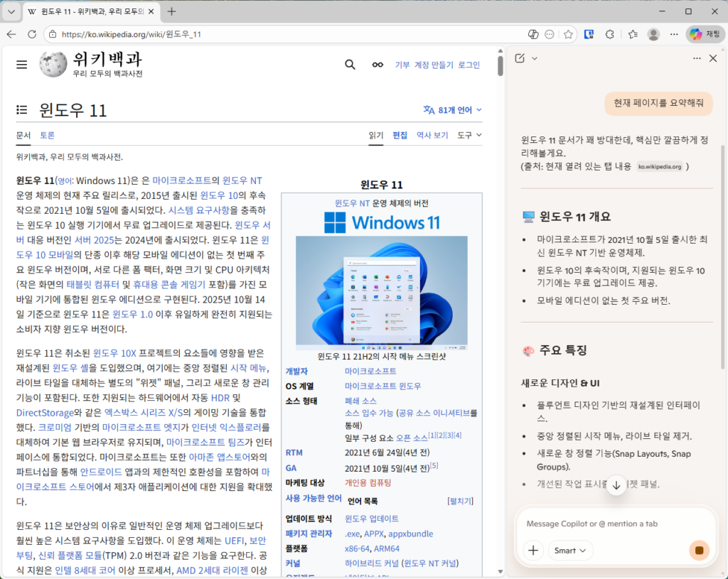Open browser extensions puzzle icon
Screen dimensions: 728x579
pyautogui.click(x=609, y=34)
